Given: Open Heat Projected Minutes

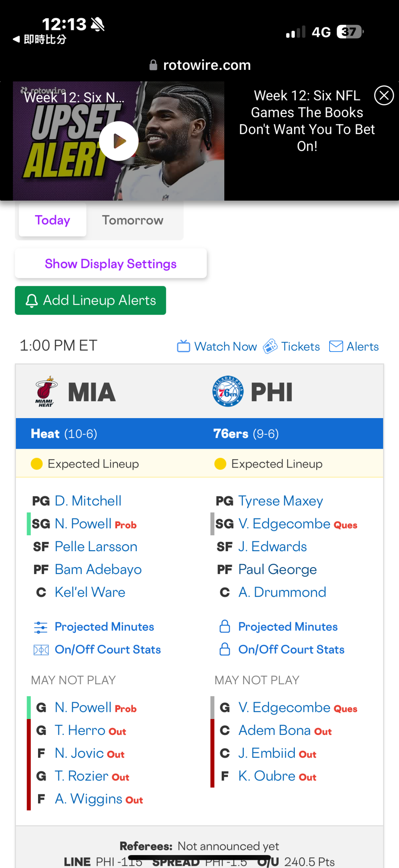Looking at the screenshot, I should 104,627.
